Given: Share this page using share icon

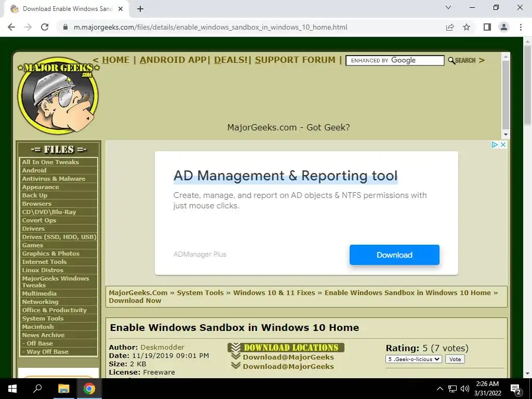Looking at the screenshot, I should coord(450,27).
